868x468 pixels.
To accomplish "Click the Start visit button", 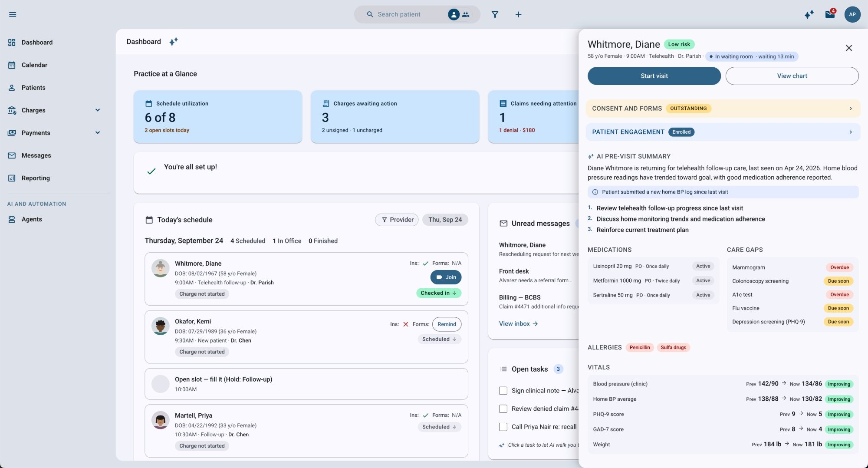I will coord(654,76).
